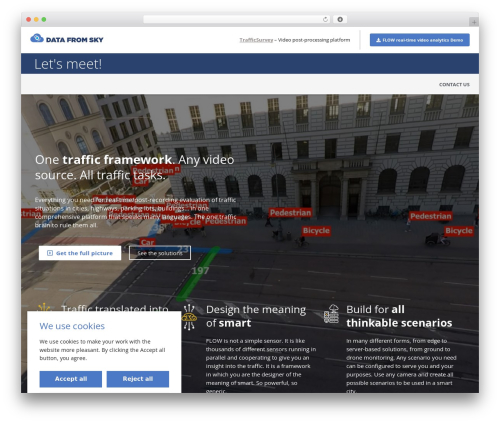The height and width of the screenshot is (423, 500).
Task: Click download icon in FLOW demo button
Action: click(x=378, y=40)
